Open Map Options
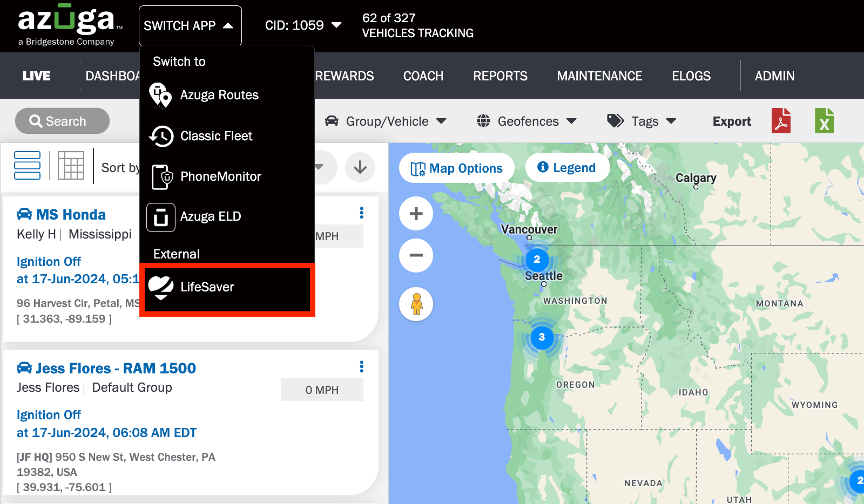The width and height of the screenshot is (864, 504). 457,168
